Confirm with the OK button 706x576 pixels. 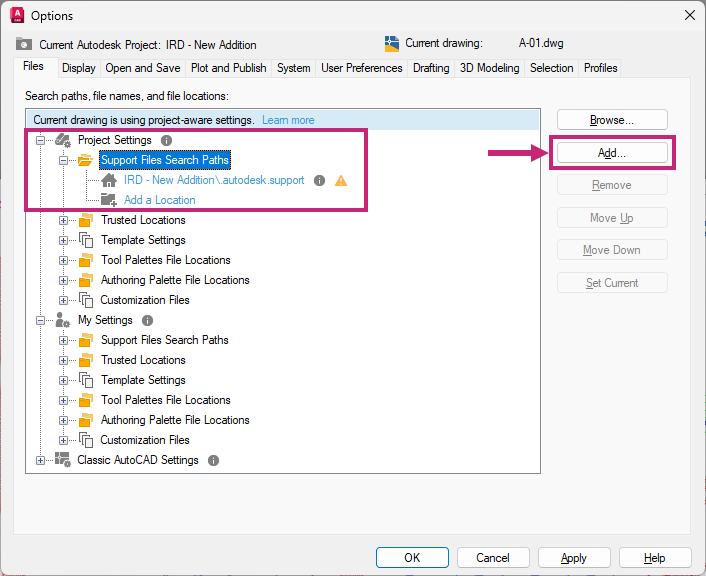tap(412, 558)
